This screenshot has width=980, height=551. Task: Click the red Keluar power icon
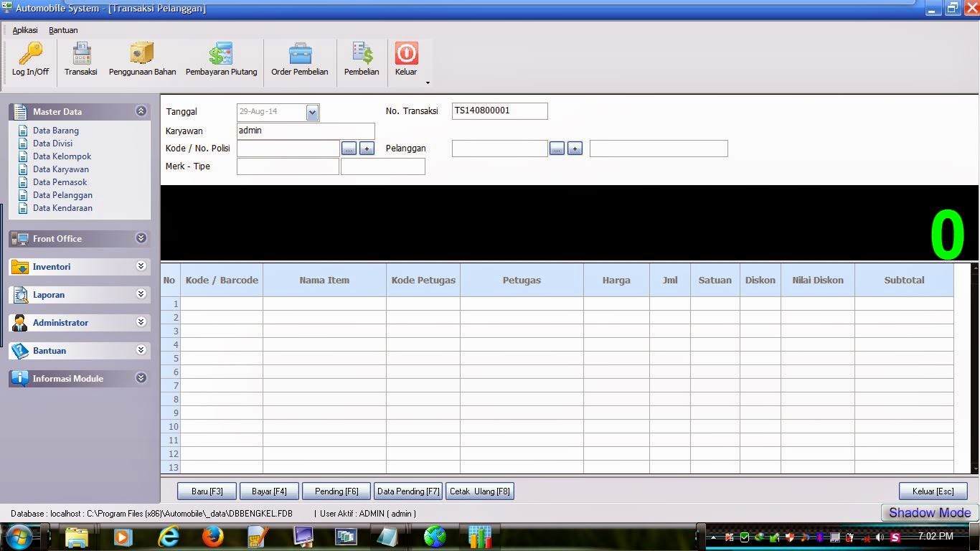pos(406,54)
